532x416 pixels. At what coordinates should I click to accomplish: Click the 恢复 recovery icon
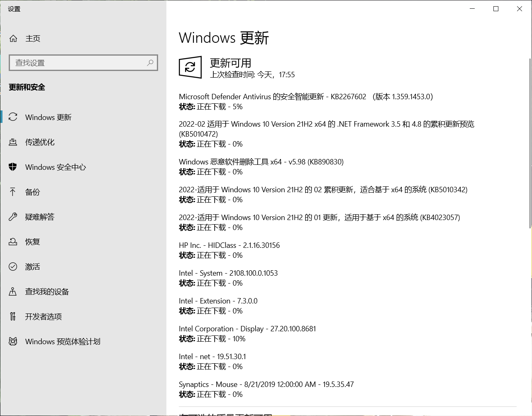tap(13, 242)
